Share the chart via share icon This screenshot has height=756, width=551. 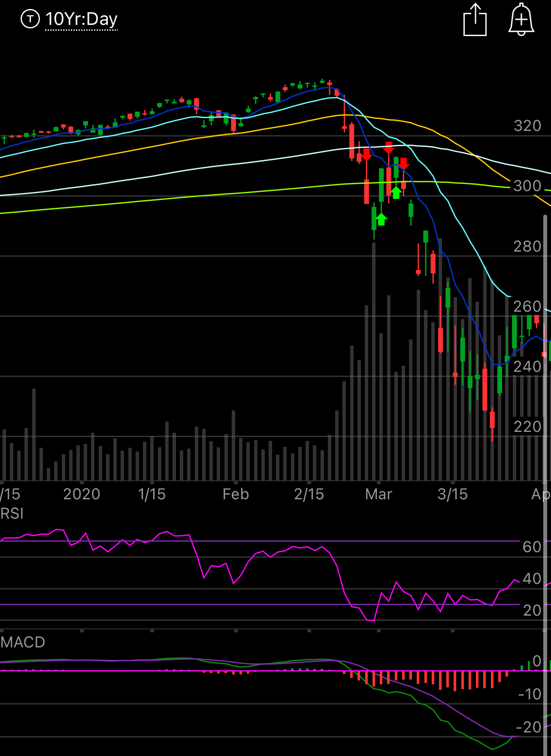475,20
